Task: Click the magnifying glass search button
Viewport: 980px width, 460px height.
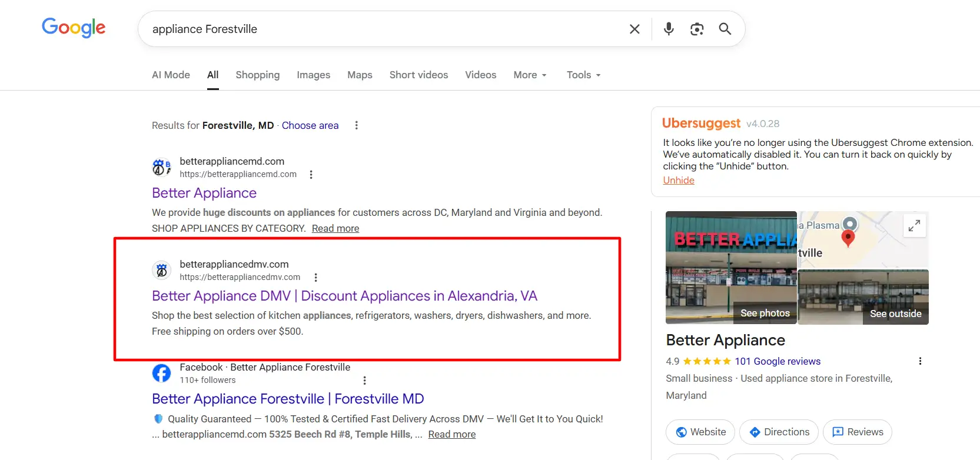Action: pyautogui.click(x=725, y=29)
